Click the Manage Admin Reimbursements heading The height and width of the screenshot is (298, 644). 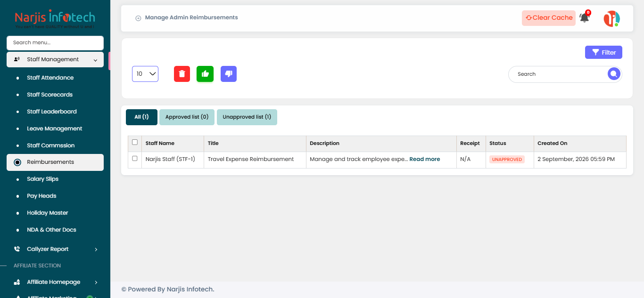(x=191, y=17)
